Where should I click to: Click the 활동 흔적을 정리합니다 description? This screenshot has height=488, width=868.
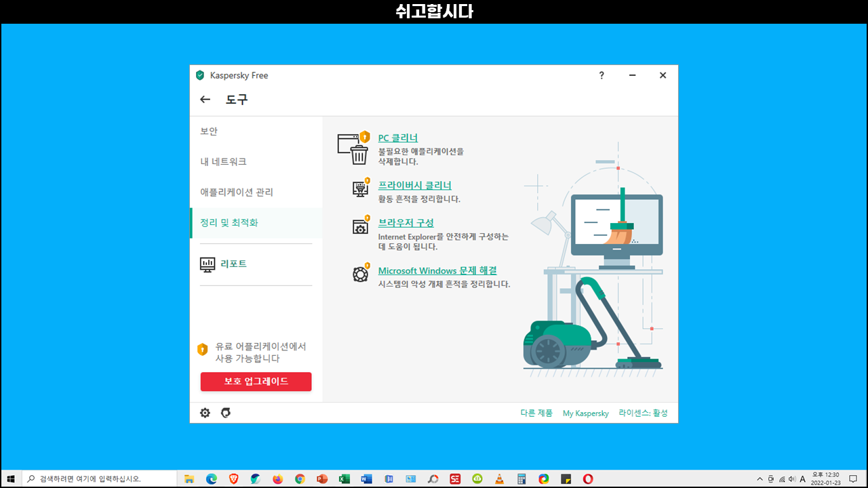click(x=419, y=199)
